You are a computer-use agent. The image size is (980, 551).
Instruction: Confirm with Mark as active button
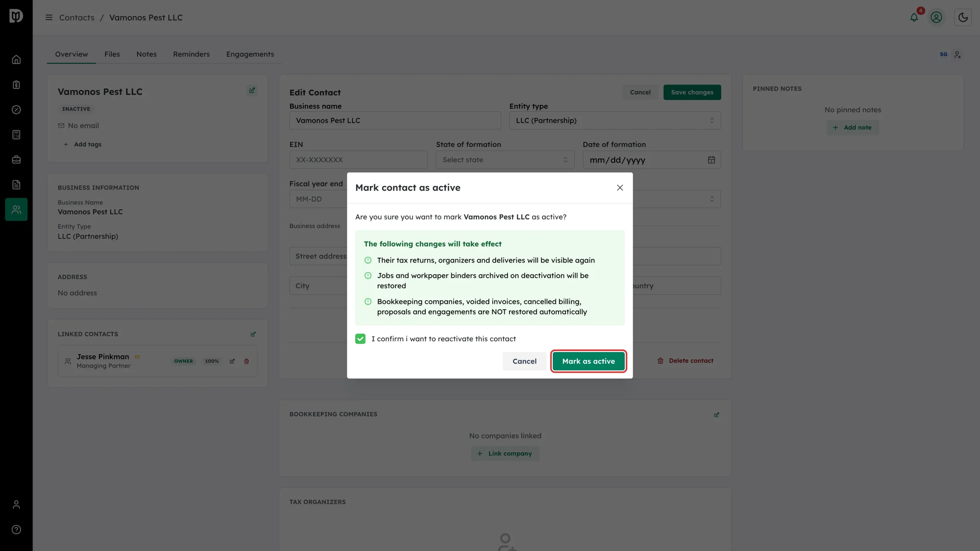pos(588,361)
